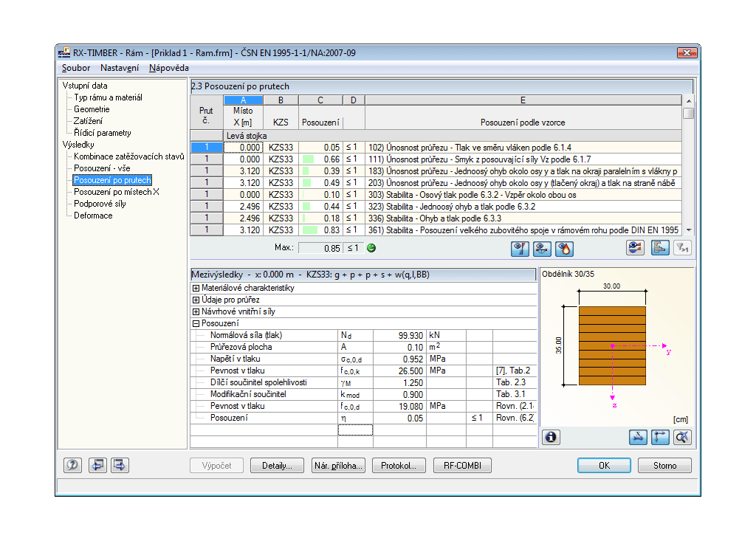Image resolution: width=756 pixels, height=541 pixels.
Task: Click the cell with X value 0.000 in first row
Action: tap(243, 148)
